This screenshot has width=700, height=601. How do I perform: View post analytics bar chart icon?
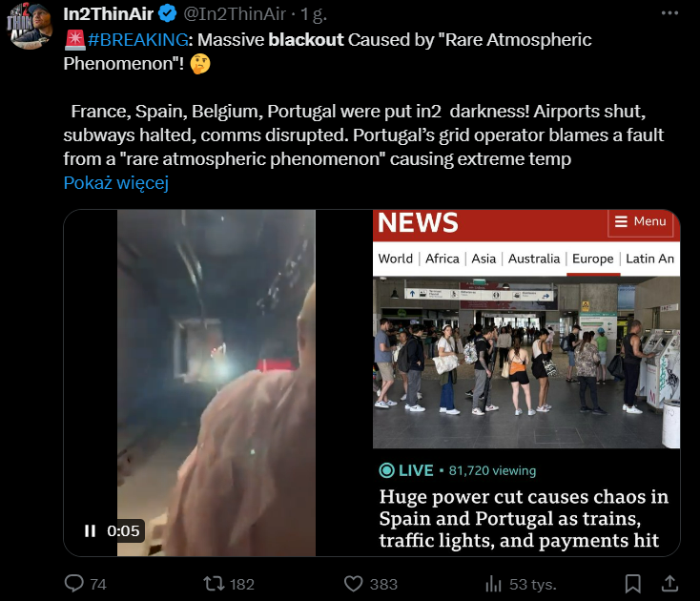[493, 584]
